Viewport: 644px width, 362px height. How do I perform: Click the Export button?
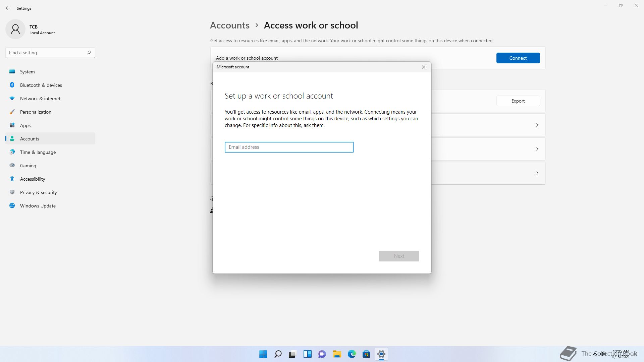pyautogui.click(x=518, y=101)
